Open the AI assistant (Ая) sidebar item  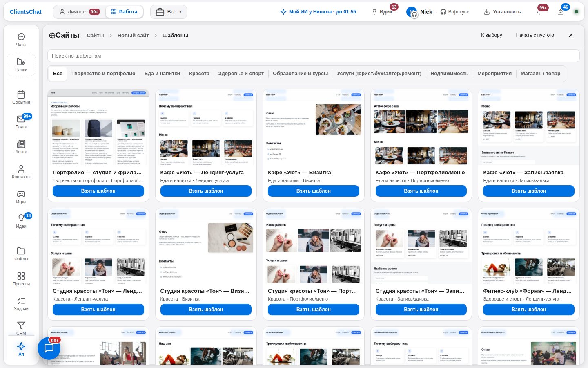tap(21, 349)
